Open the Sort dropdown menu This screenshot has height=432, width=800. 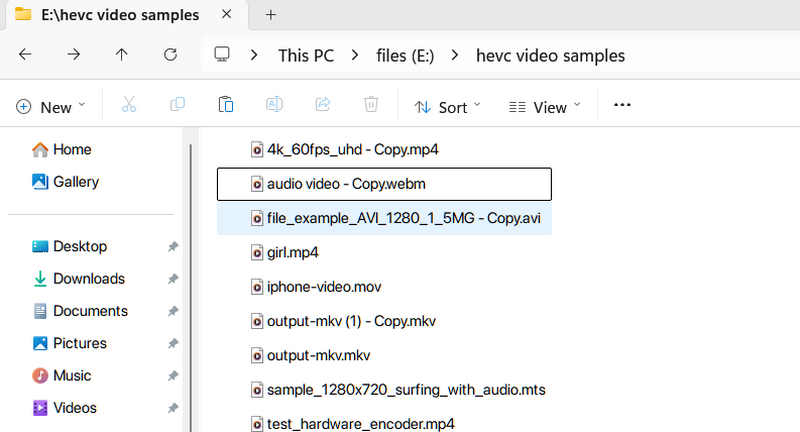coord(447,107)
